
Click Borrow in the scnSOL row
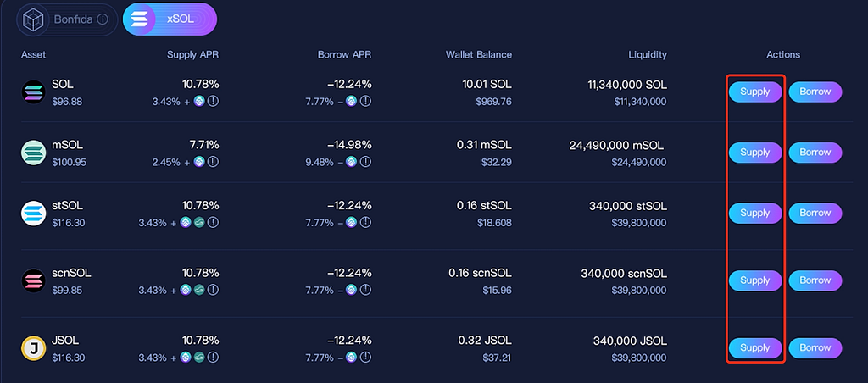[x=815, y=280]
